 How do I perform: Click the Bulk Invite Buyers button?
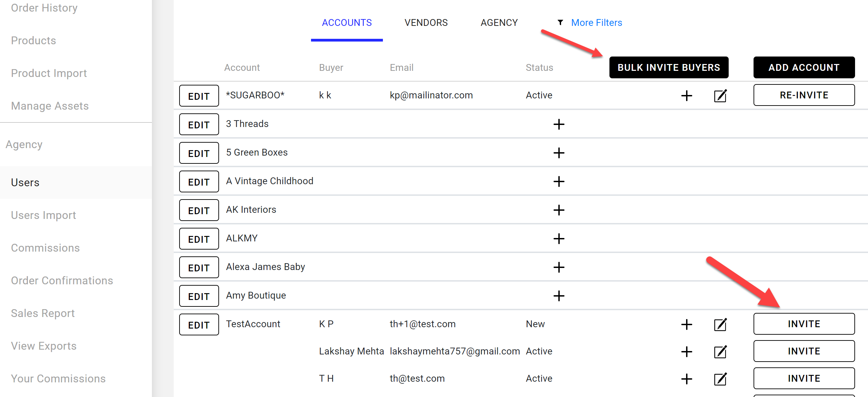tap(669, 67)
